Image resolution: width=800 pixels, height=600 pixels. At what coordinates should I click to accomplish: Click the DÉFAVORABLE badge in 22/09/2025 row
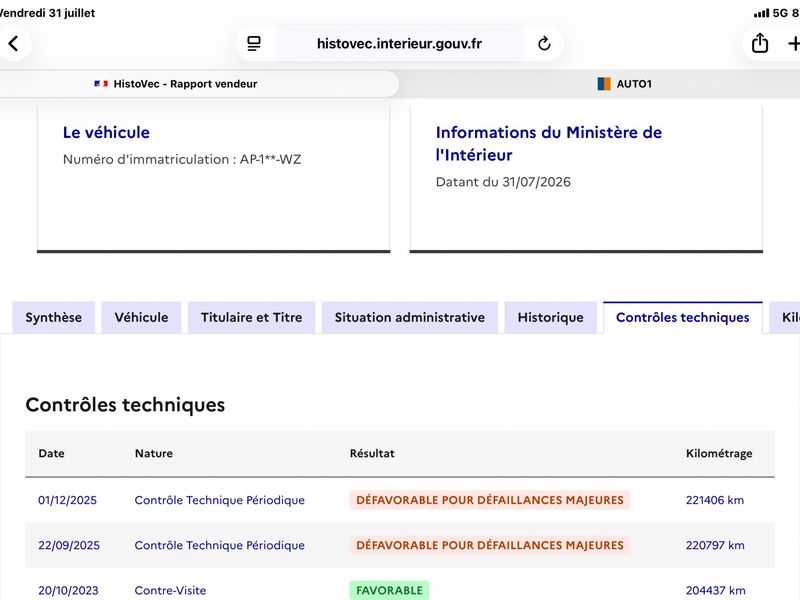point(490,545)
